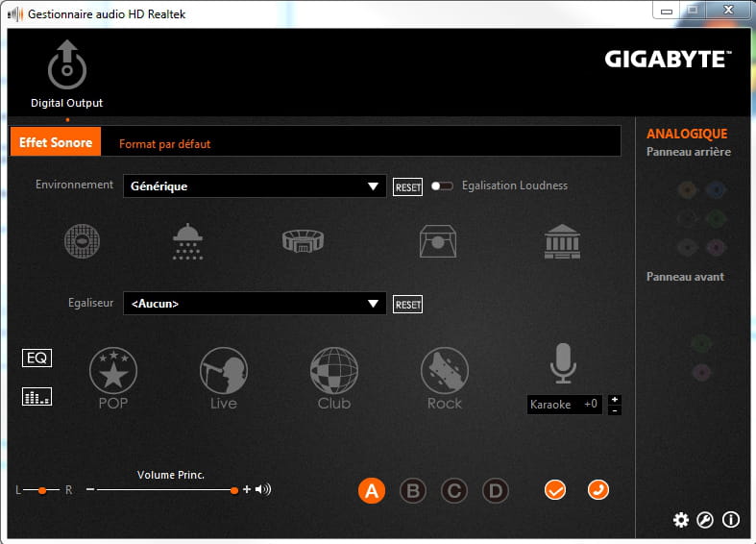Image resolution: width=756 pixels, height=544 pixels.
Task: Open the Egaliseur <Aucun> dropdown
Action: click(x=255, y=304)
